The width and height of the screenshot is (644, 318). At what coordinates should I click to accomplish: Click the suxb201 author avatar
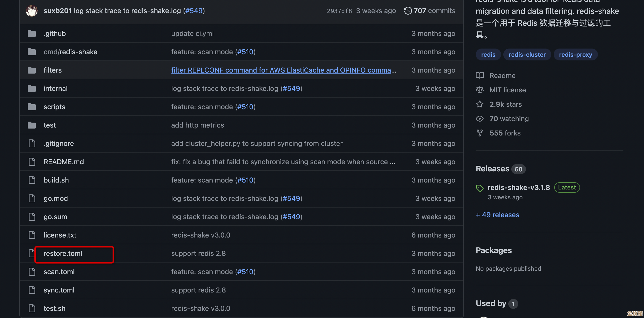32,10
